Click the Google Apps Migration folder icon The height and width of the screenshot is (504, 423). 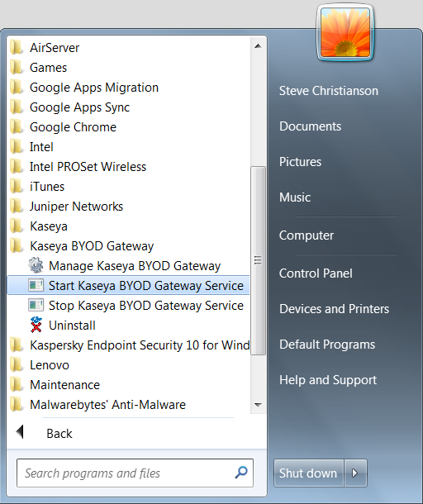[16, 88]
